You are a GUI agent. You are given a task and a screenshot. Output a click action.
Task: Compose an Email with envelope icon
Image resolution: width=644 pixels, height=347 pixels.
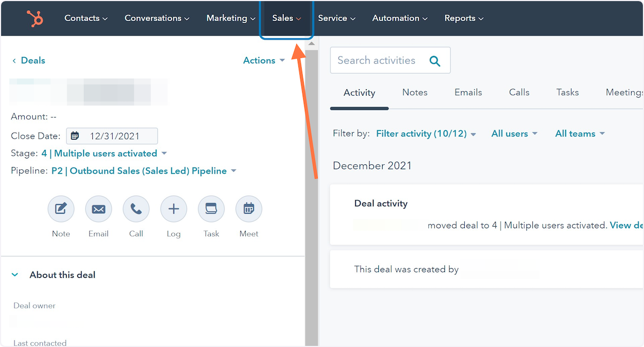point(99,209)
